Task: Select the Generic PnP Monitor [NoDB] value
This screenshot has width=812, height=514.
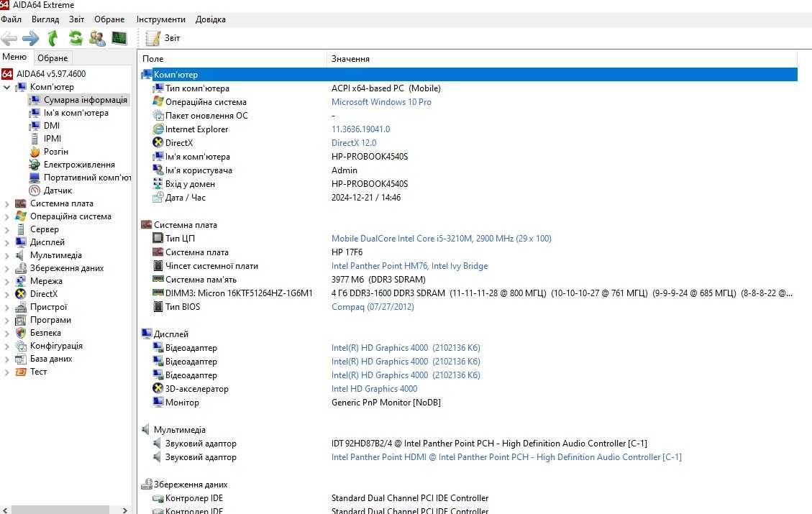Action: pyautogui.click(x=386, y=403)
